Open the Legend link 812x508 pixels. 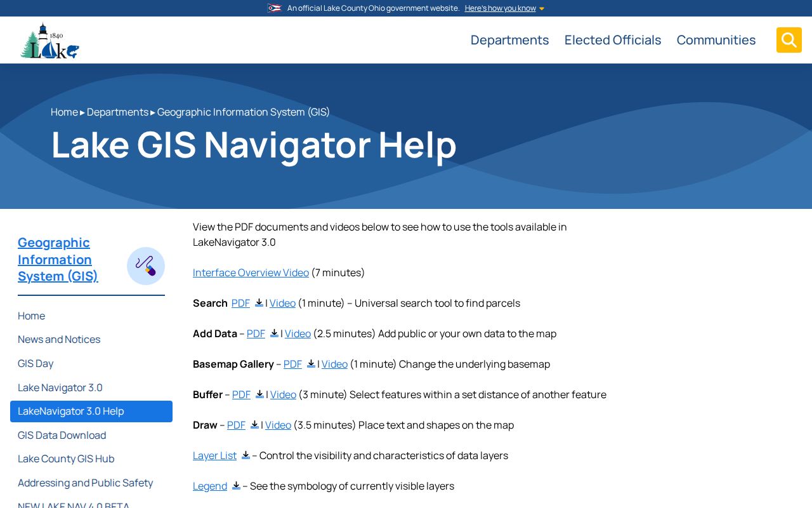[210, 486]
